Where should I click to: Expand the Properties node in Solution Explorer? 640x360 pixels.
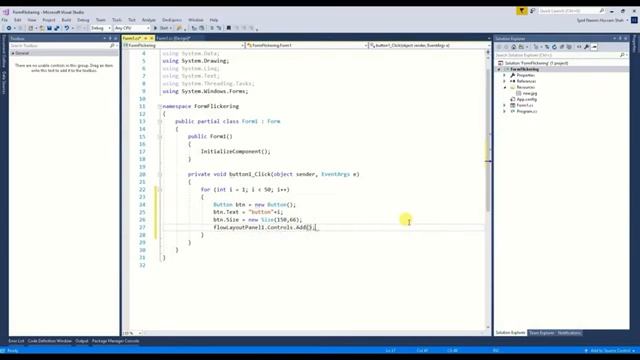pos(504,75)
